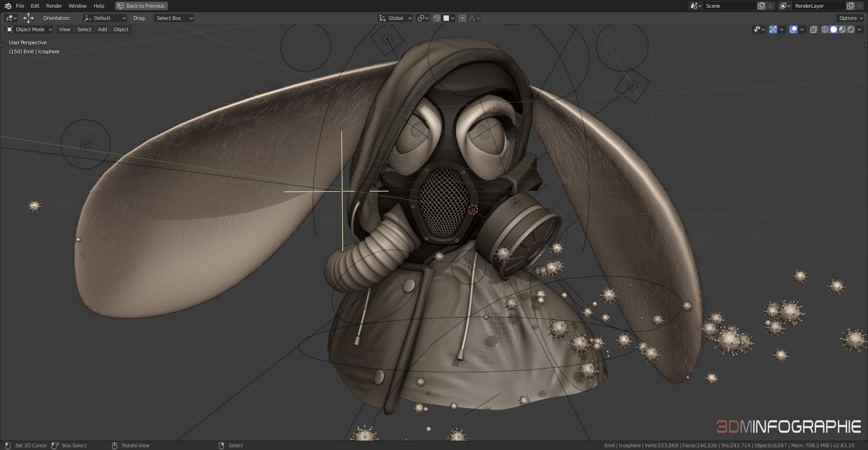This screenshot has height=450, width=868.
Task: Toggle X-ray mode
Action: click(813, 29)
